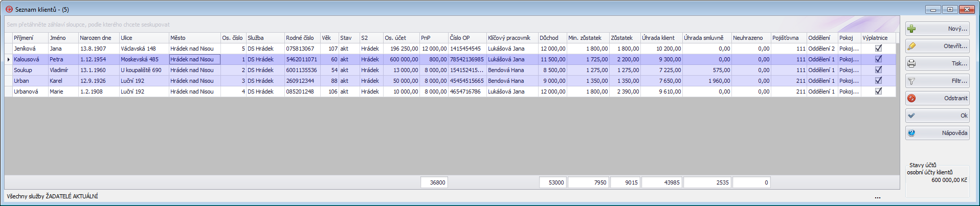980x206 pixels.
Task: Sort by Příjmení column header
Action: [30, 38]
